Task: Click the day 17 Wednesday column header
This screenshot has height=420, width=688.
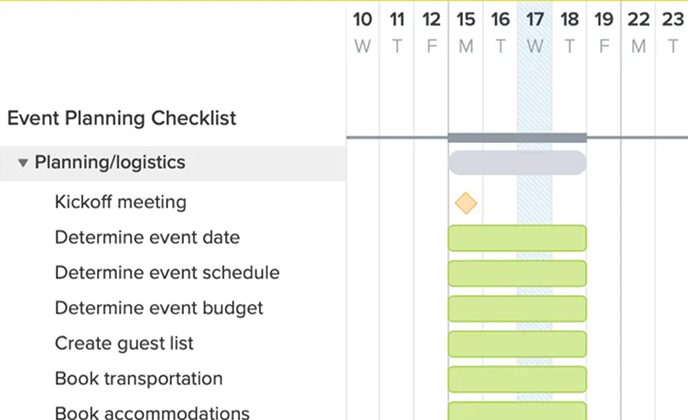Action: coord(535,31)
